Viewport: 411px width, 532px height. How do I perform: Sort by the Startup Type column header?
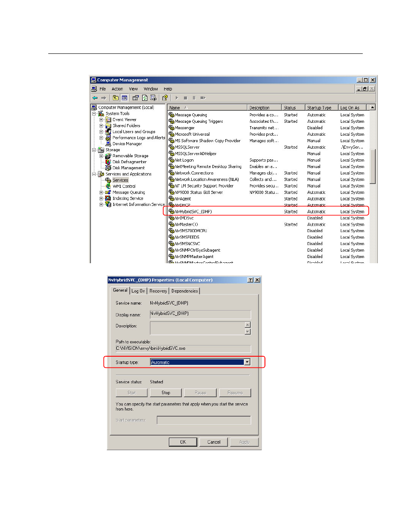pyautogui.click(x=322, y=108)
